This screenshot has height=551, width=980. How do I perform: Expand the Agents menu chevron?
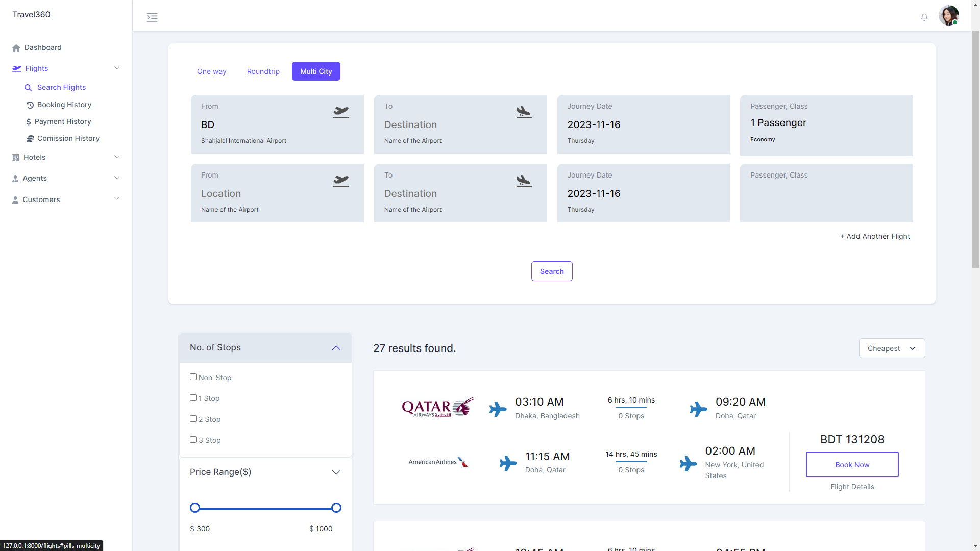pyautogui.click(x=117, y=178)
